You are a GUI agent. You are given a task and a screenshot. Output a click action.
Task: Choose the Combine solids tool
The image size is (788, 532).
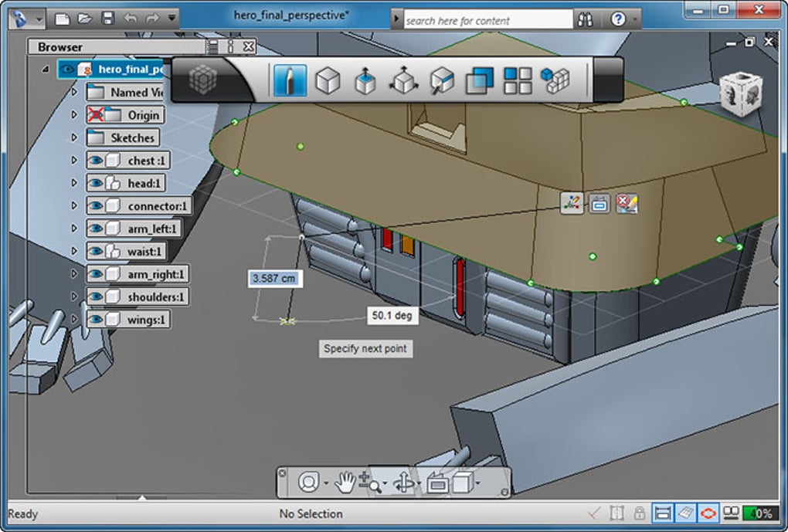click(x=480, y=80)
